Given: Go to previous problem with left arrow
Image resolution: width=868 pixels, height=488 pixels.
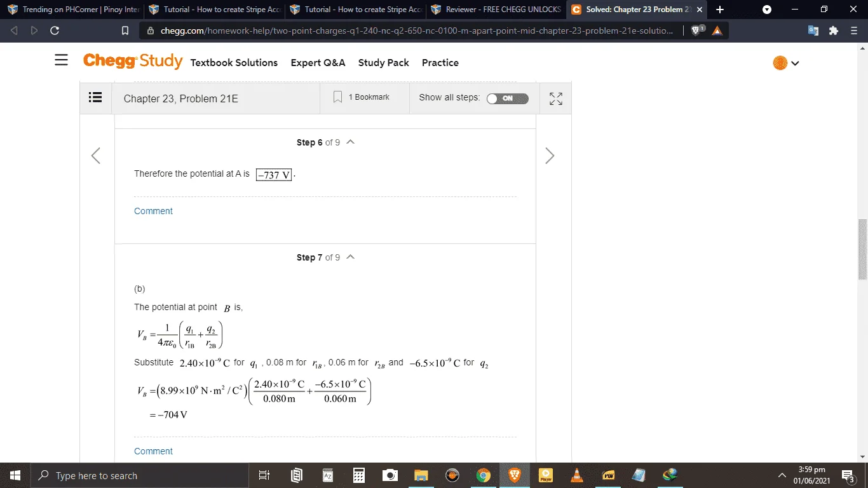Looking at the screenshot, I should coord(96,156).
